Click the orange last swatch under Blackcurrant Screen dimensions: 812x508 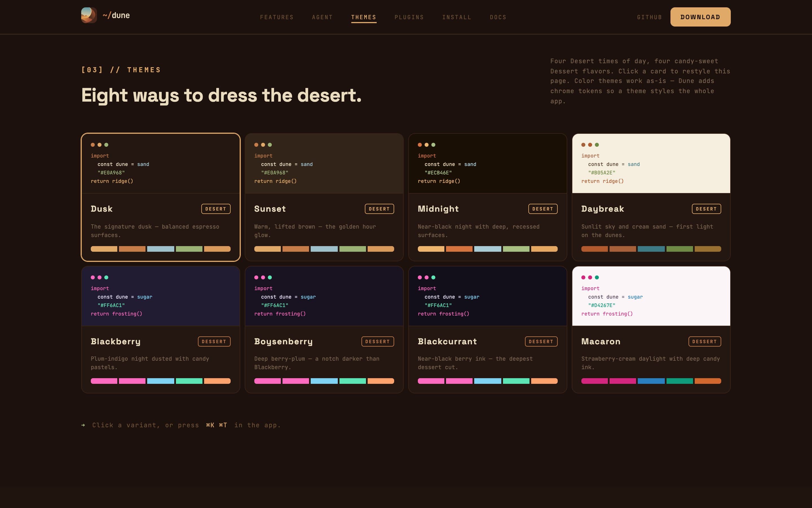tap(544, 381)
